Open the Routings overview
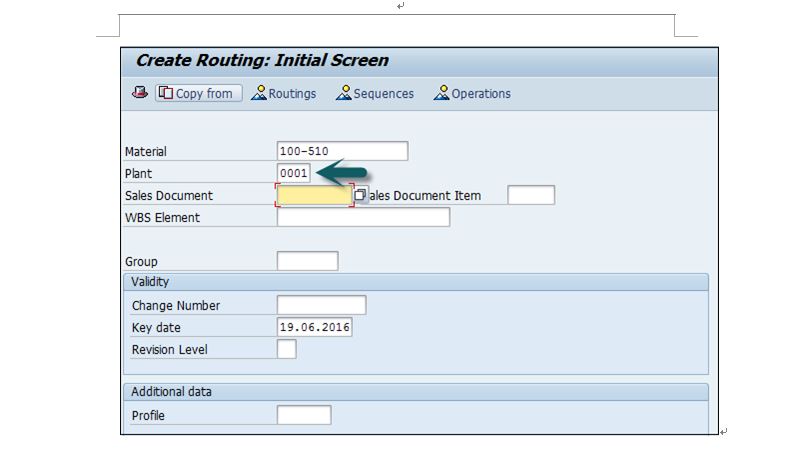This screenshot has height=454, width=788. click(284, 94)
